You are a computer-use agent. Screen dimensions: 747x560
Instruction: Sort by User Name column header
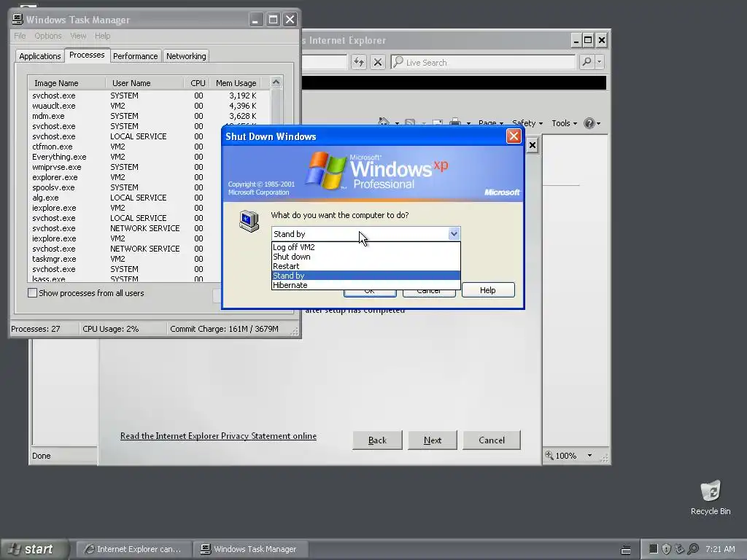[x=144, y=83]
